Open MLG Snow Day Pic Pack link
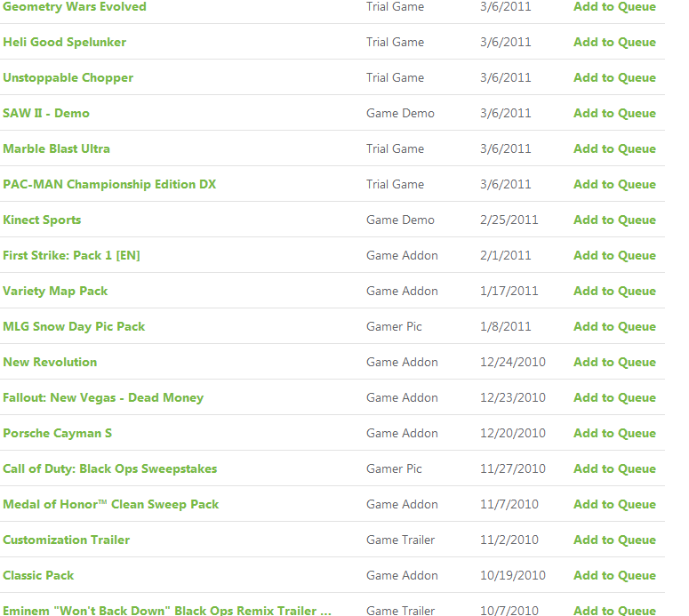This screenshot has height=616, width=689. pos(74,327)
